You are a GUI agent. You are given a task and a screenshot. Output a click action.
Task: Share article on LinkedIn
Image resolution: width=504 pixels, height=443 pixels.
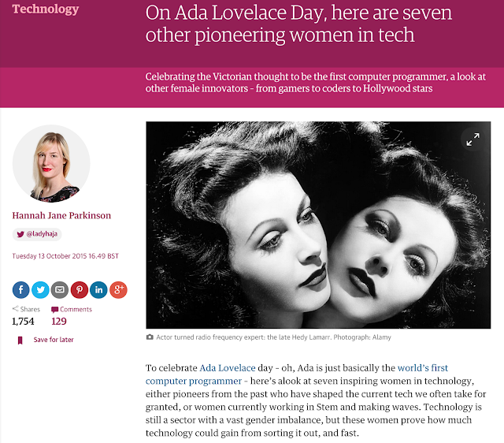[98, 290]
